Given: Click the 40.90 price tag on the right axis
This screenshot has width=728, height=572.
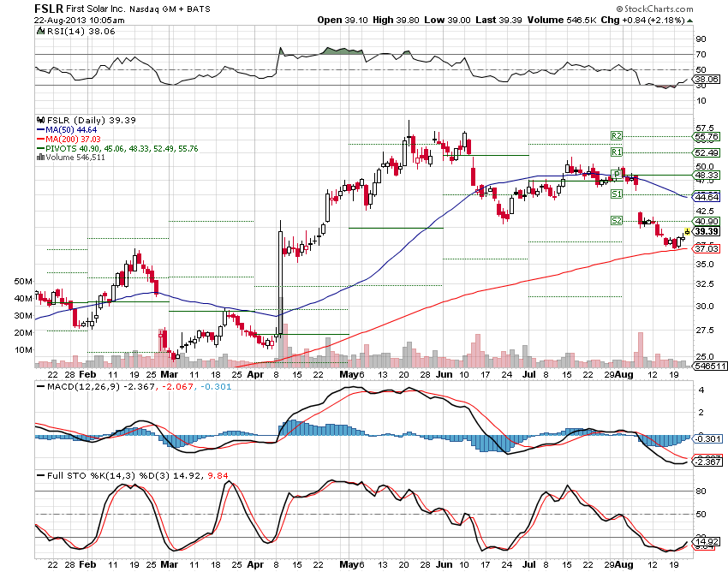Looking at the screenshot, I should (x=707, y=222).
